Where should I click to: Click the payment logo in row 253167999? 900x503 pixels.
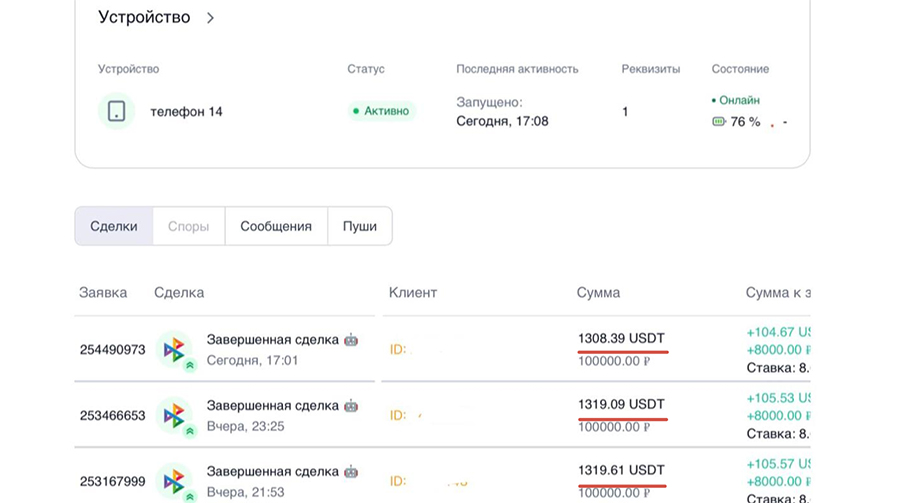pyautogui.click(x=174, y=481)
